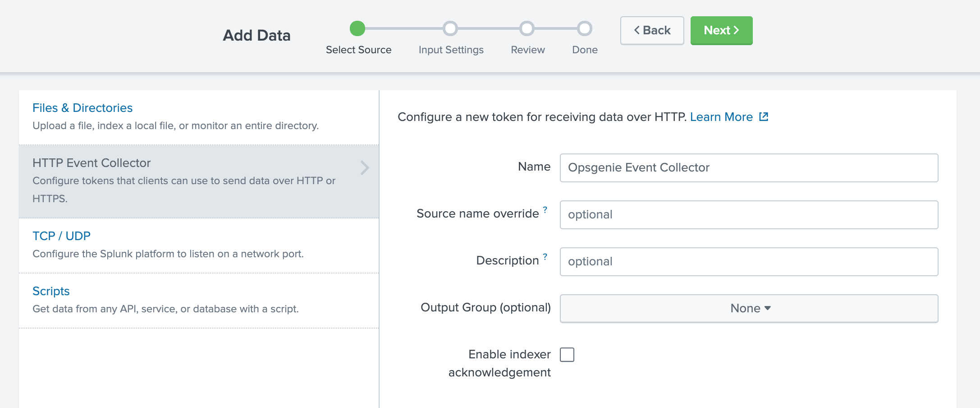Image resolution: width=980 pixels, height=408 pixels.
Task: Focus the Source name override field
Action: coord(749,215)
